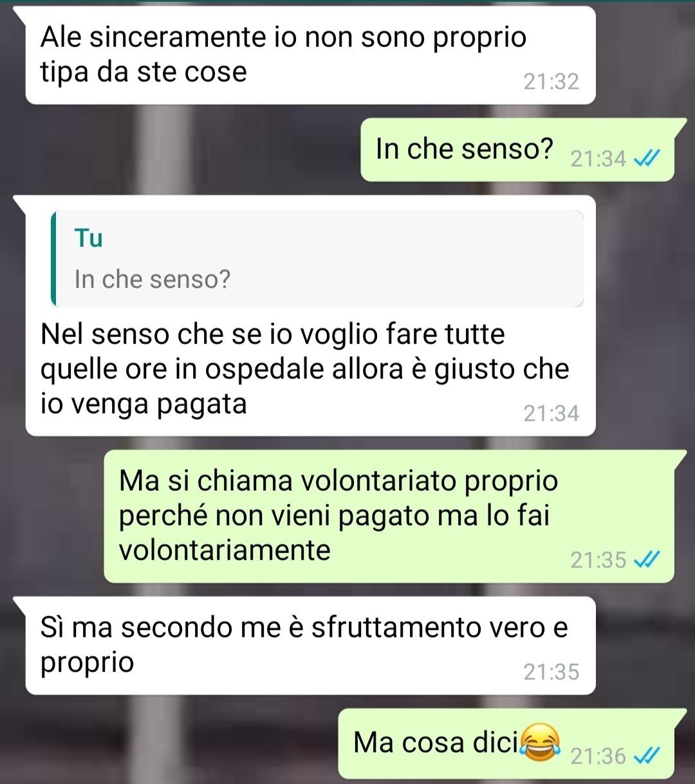Select the sent 'In che senso?' bubble
Image resolution: width=695 pixels, height=784 pixels.
pos(517,150)
